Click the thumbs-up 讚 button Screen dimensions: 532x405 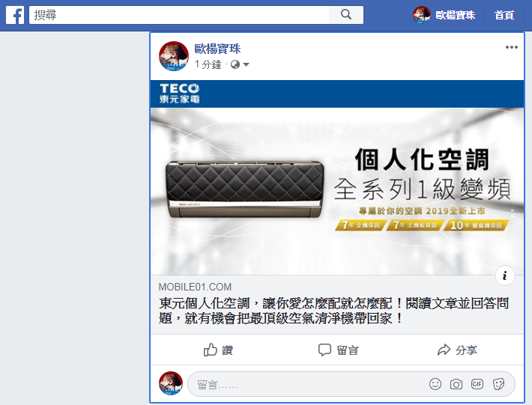pos(218,350)
